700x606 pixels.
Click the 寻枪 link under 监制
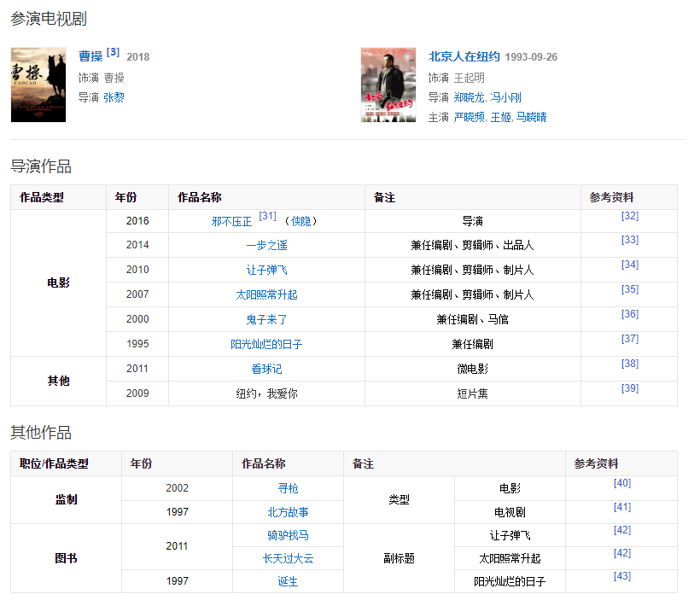(x=288, y=488)
